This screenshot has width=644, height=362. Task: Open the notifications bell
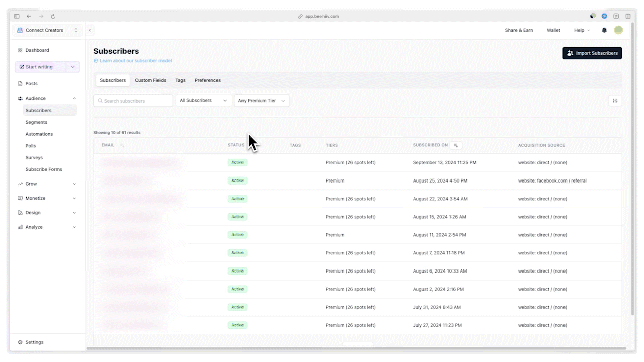tap(604, 30)
